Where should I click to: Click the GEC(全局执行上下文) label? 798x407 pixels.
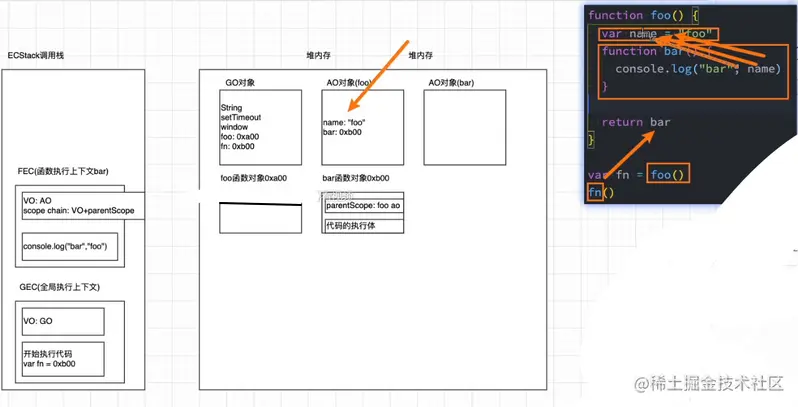coord(59,287)
